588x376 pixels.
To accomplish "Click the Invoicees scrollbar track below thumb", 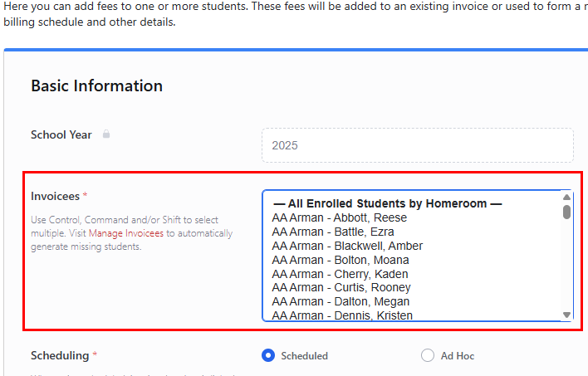I will (567, 266).
